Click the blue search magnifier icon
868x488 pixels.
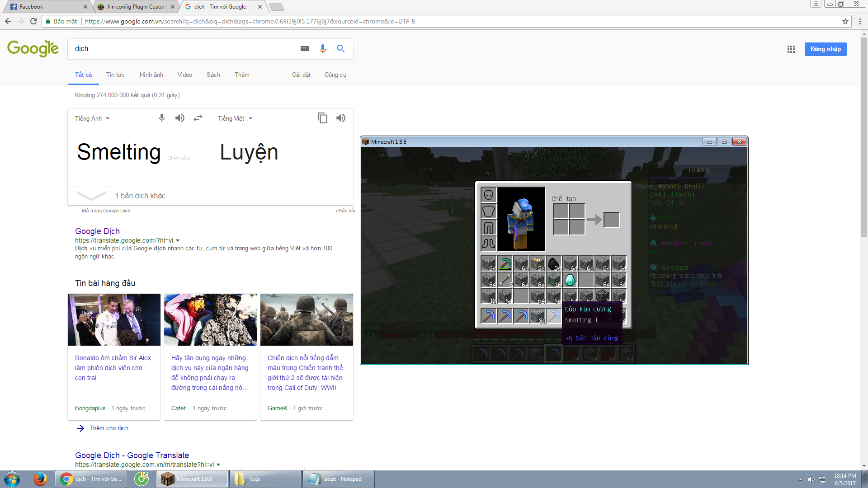(340, 49)
